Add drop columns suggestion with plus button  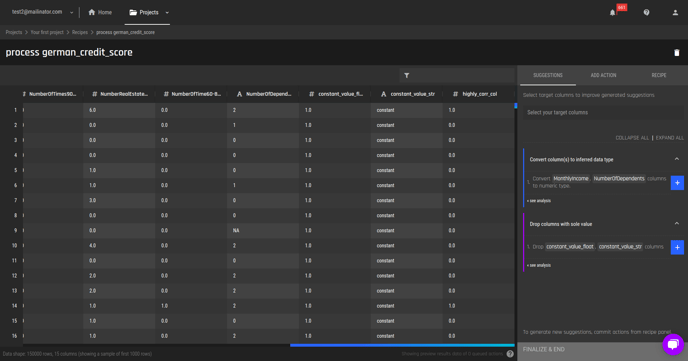[x=677, y=247]
